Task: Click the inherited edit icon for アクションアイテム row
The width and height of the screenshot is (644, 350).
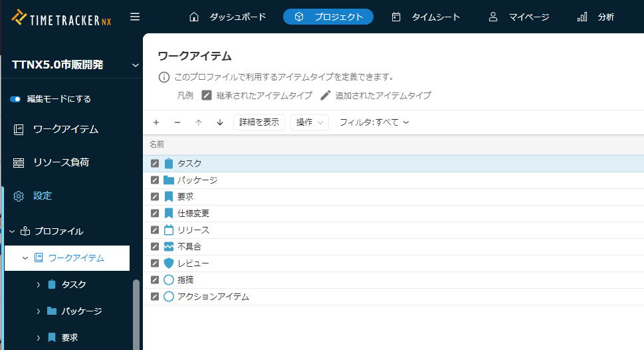Action: click(155, 297)
